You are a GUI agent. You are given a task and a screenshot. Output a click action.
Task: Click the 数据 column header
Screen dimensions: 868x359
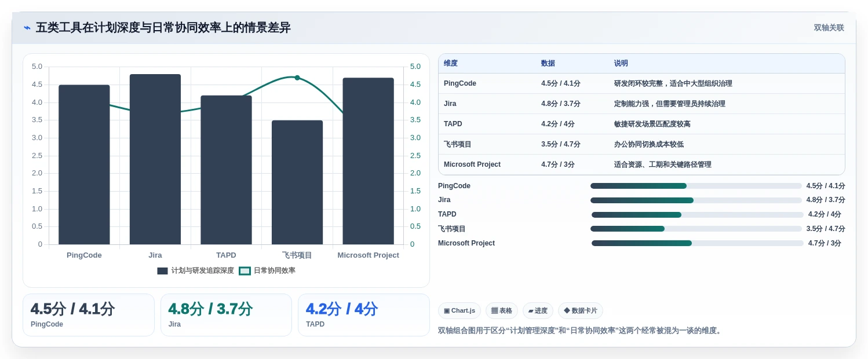(x=548, y=64)
